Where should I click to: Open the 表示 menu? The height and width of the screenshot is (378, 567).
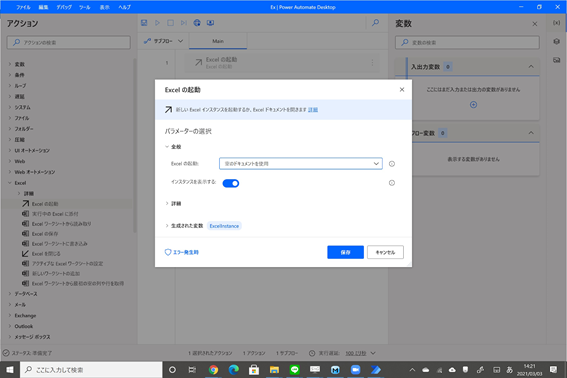click(x=105, y=7)
